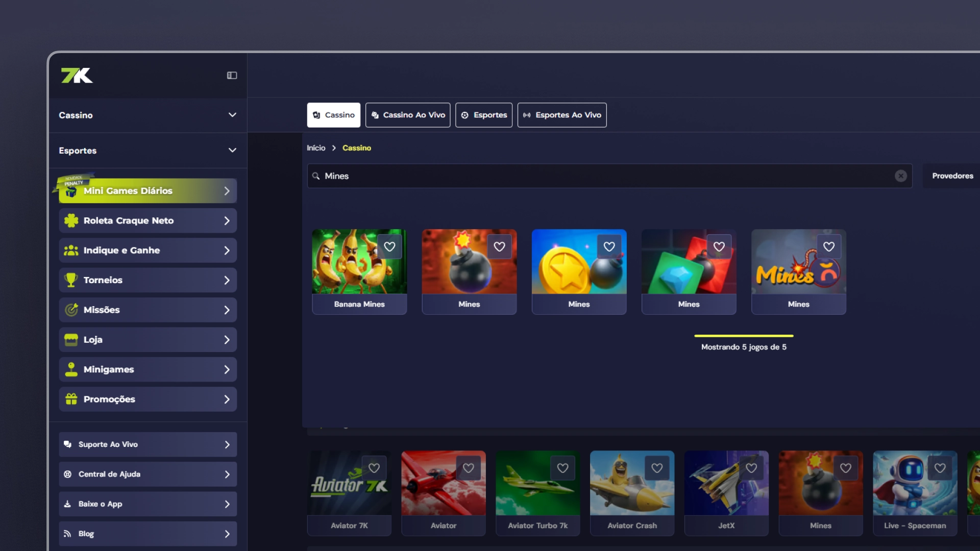The image size is (980, 551).
Task: Go to Início breadcrumb link
Action: pyautogui.click(x=316, y=148)
